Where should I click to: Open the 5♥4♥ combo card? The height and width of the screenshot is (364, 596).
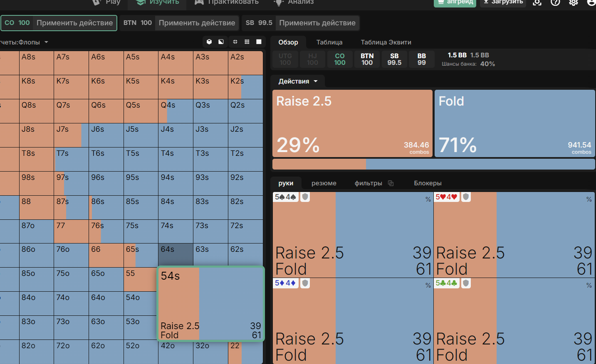[x=514, y=235]
